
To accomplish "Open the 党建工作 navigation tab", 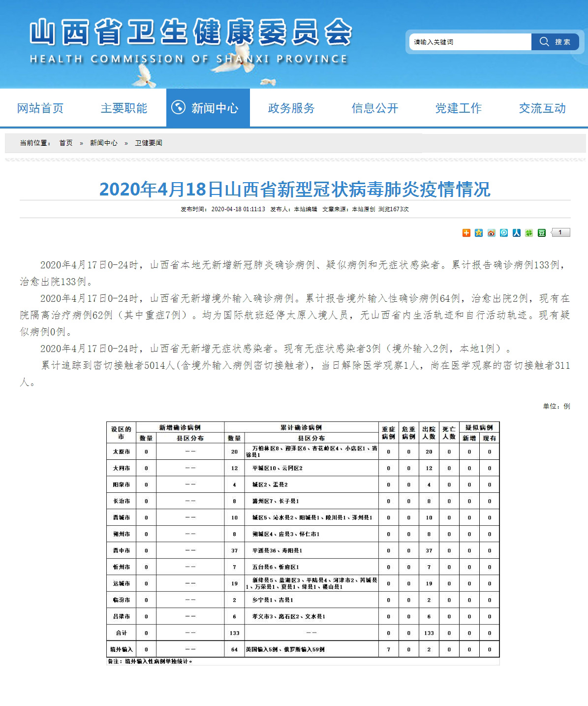I will (x=459, y=108).
